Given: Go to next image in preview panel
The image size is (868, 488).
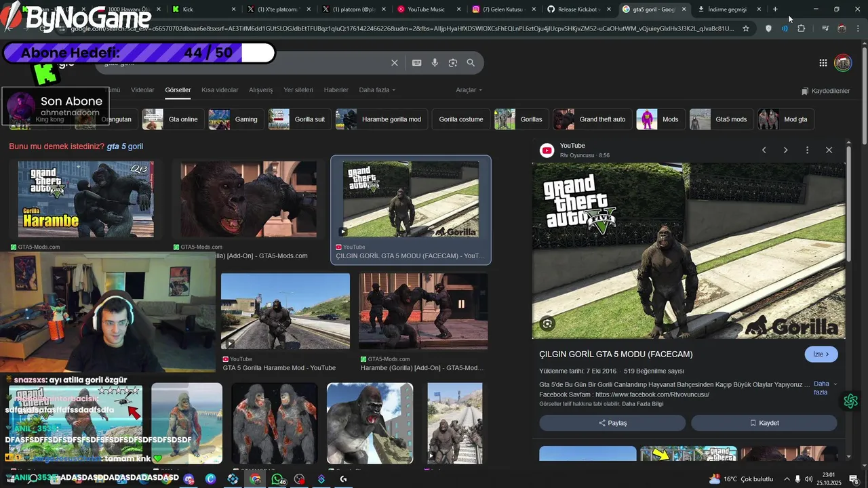Looking at the screenshot, I should tap(786, 150).
